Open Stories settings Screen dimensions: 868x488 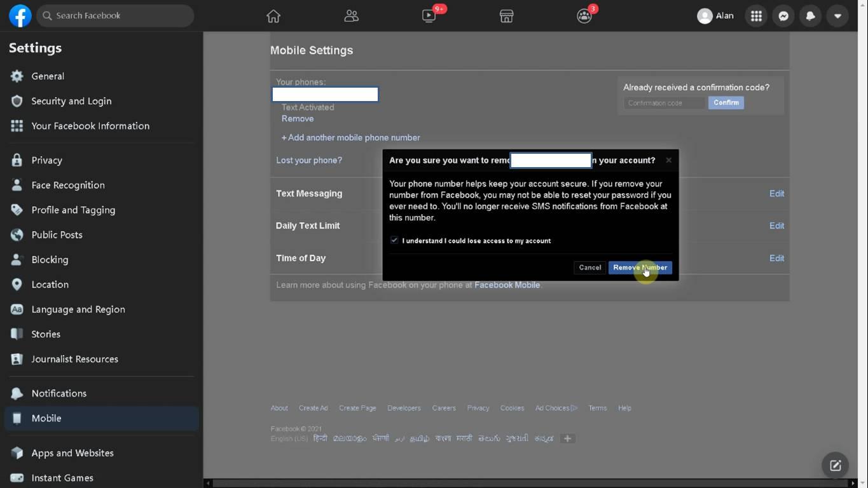point(102,334)
